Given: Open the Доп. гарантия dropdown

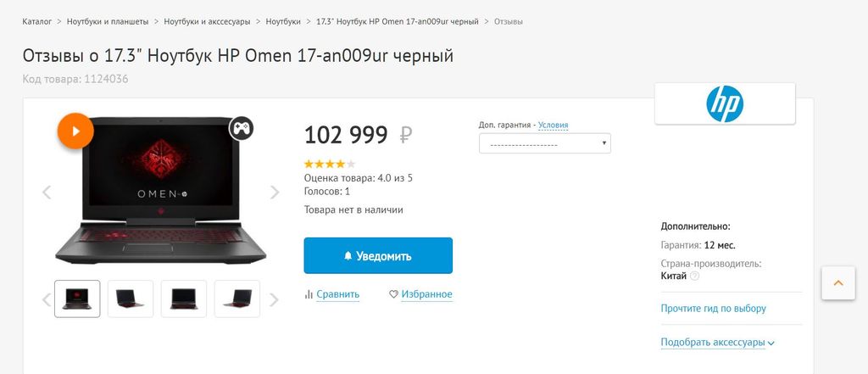Looking at the screenshot, I should click(544, 144).
